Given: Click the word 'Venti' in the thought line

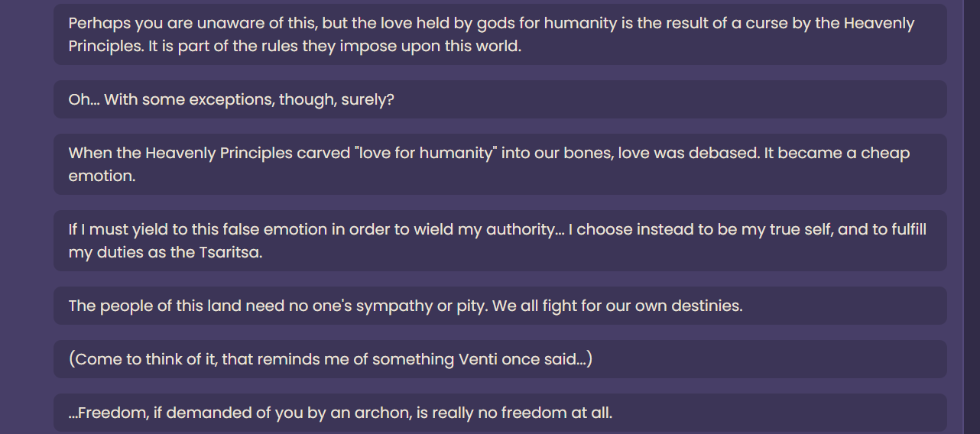Looking at the screenshot, I should 478,359.
